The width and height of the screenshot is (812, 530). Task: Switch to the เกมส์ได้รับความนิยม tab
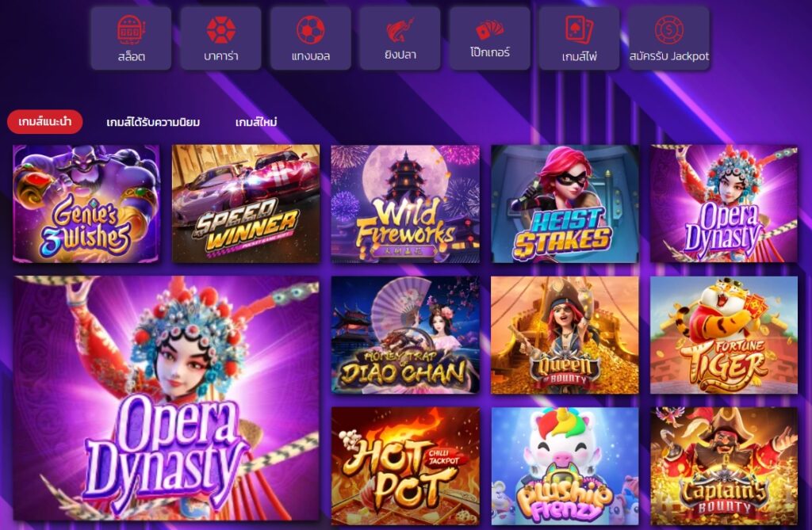[153, 123]
